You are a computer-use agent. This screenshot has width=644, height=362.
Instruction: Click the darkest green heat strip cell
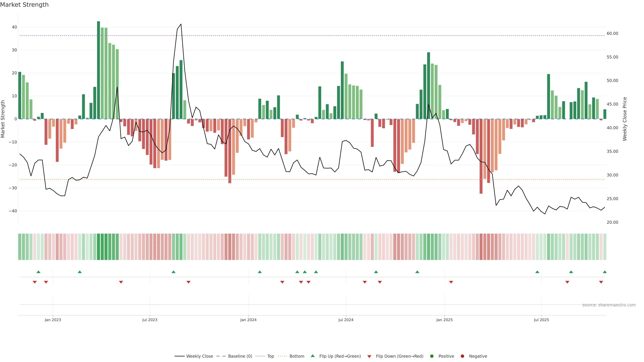(98, 247)
